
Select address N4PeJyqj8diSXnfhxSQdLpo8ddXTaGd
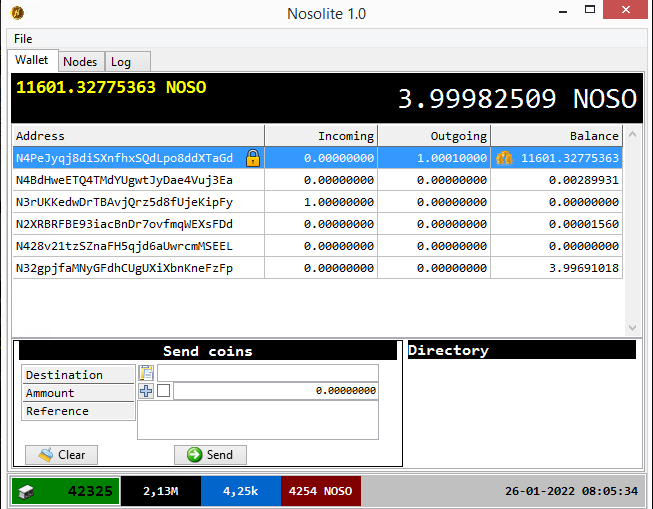click(124, 158)
